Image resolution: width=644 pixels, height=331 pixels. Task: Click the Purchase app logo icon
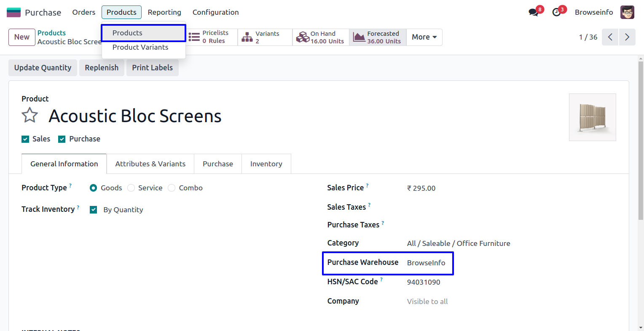(13, 12)
